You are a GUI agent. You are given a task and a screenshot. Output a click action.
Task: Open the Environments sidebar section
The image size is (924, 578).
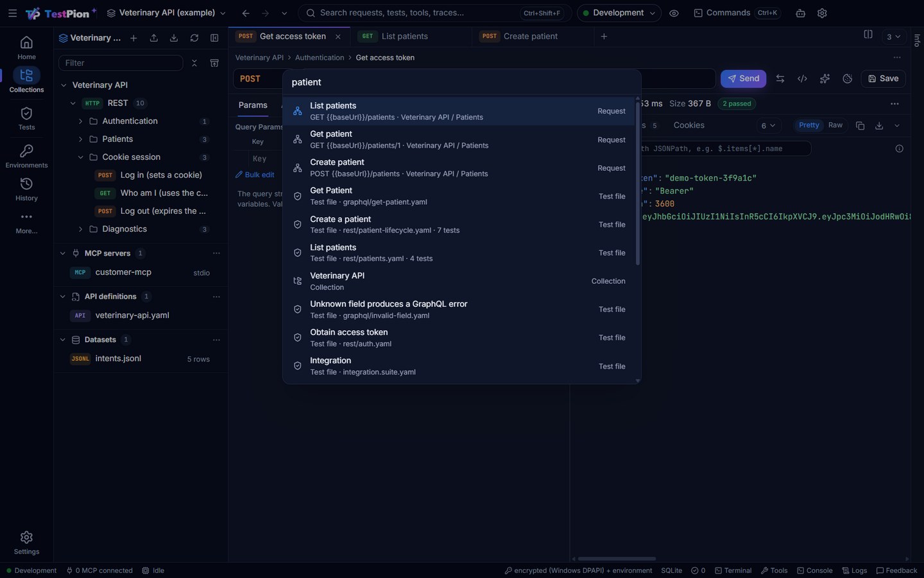tap(26, 156)
